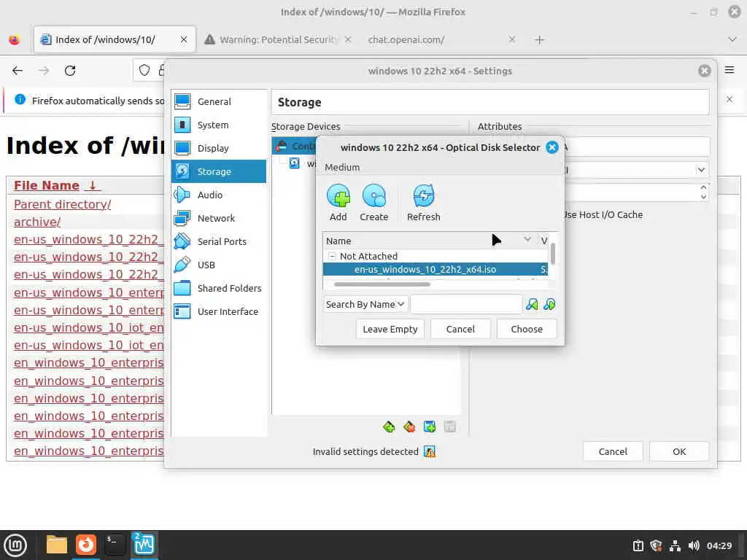This screenshot has width=747, height=560.
Task: Click the Name column sort chevron
Action: [527, 239]
